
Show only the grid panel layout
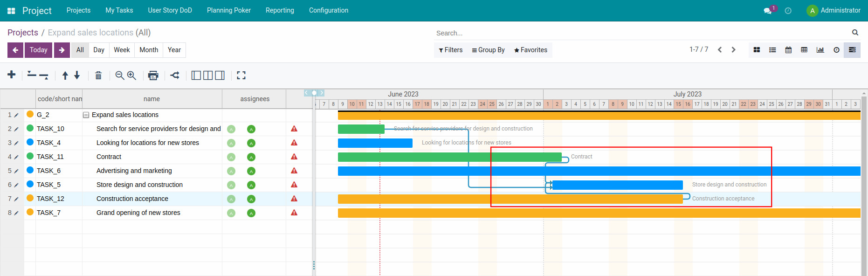[196, 75]
